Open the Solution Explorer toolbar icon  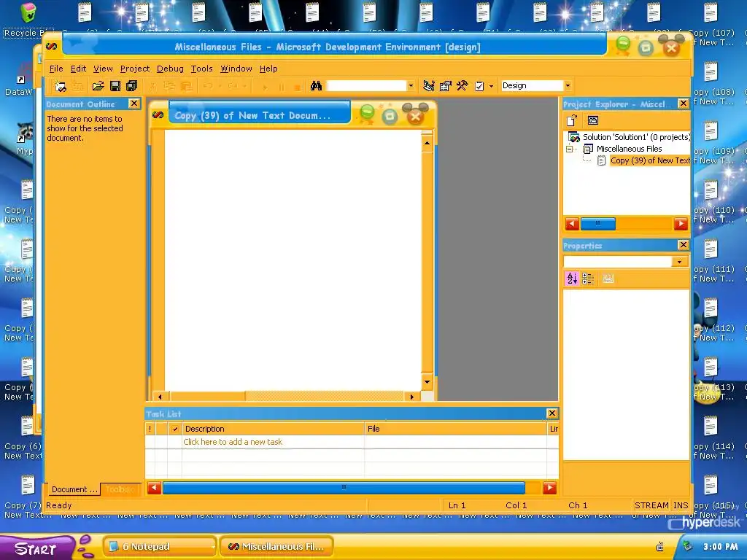click(429, 86)
